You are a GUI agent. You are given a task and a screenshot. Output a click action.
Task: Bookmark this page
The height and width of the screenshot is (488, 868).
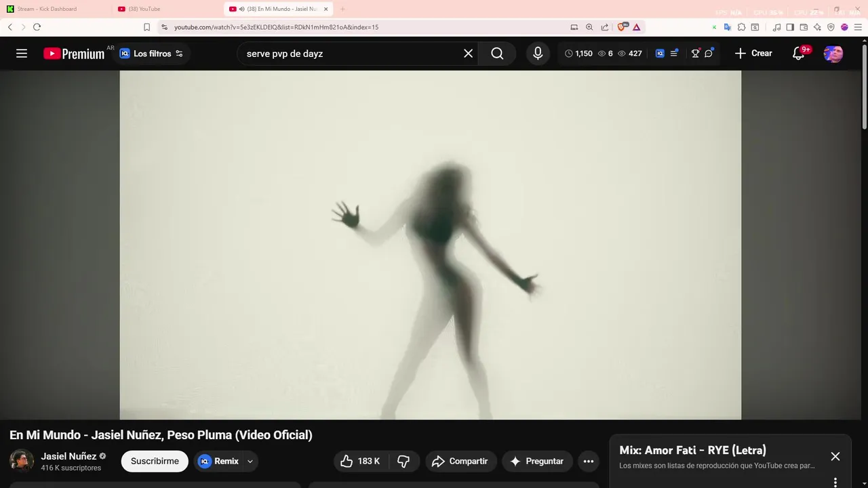(146, 27)
